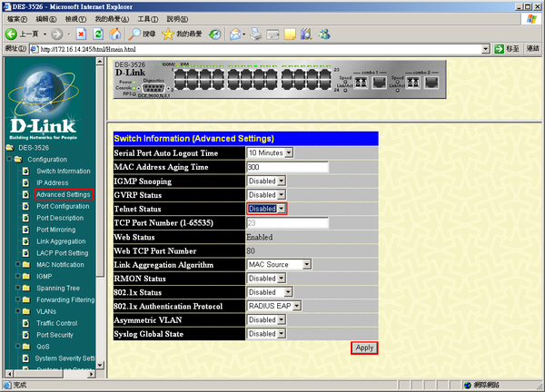
Task: Click the folder icon beside QoS
Action: (26, 346)
